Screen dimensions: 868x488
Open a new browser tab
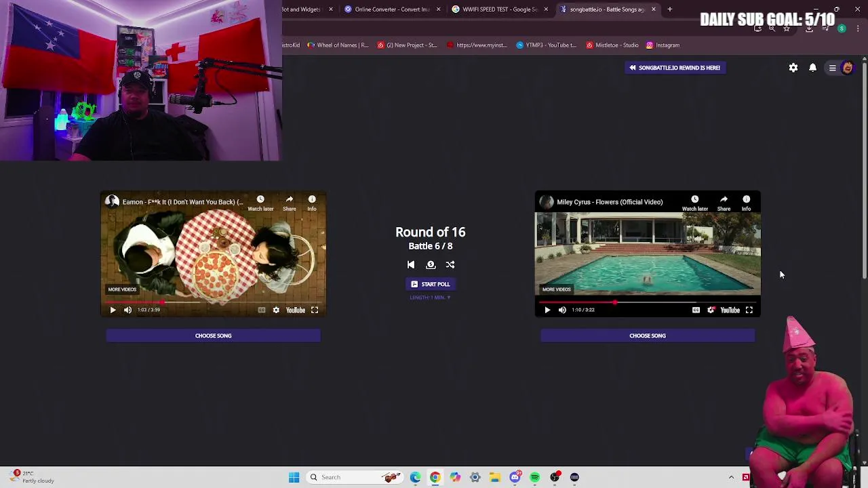(x=669, y=9)
